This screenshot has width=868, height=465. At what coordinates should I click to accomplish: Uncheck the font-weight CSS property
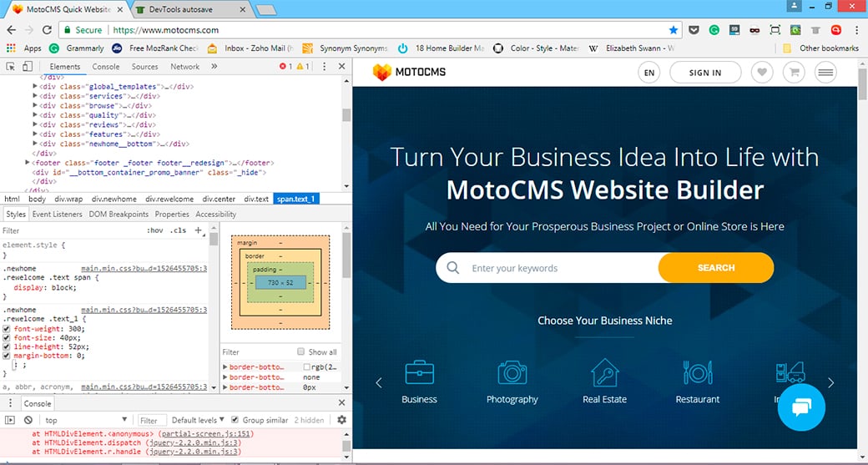7,328
